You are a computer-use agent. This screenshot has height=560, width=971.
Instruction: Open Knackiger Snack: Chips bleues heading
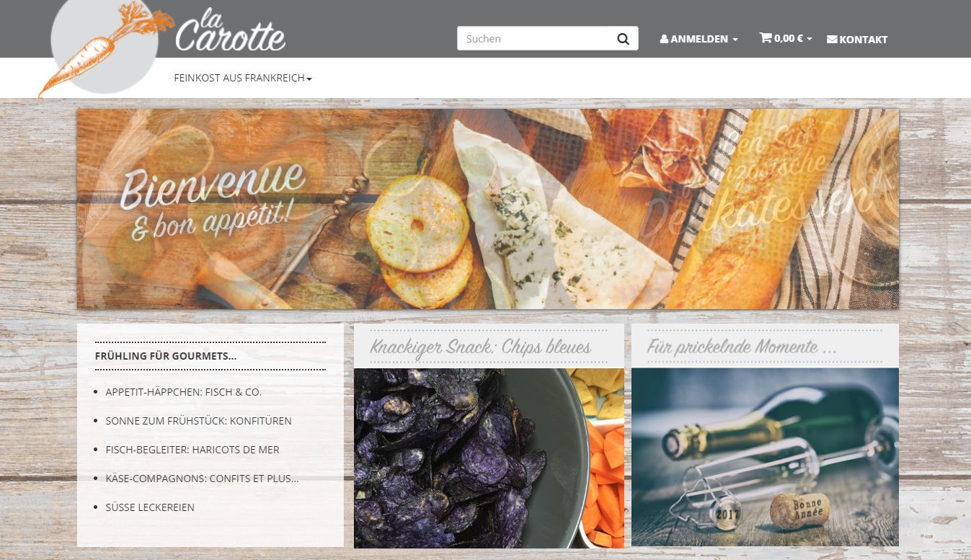(x=481, y=347)
